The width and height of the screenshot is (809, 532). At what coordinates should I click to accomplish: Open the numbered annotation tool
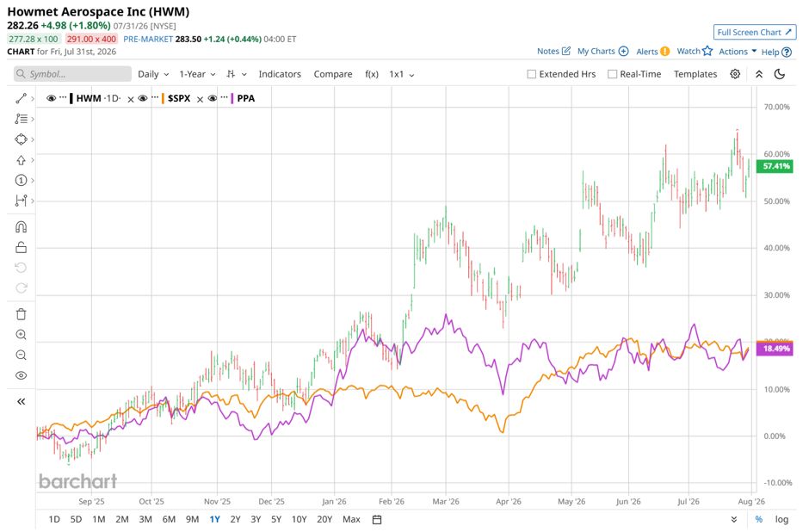coord(22,180)
